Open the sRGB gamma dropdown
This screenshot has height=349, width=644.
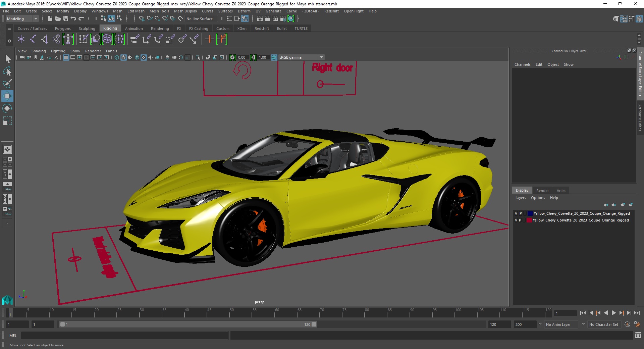pyautogui.click(x=301, y=57)
